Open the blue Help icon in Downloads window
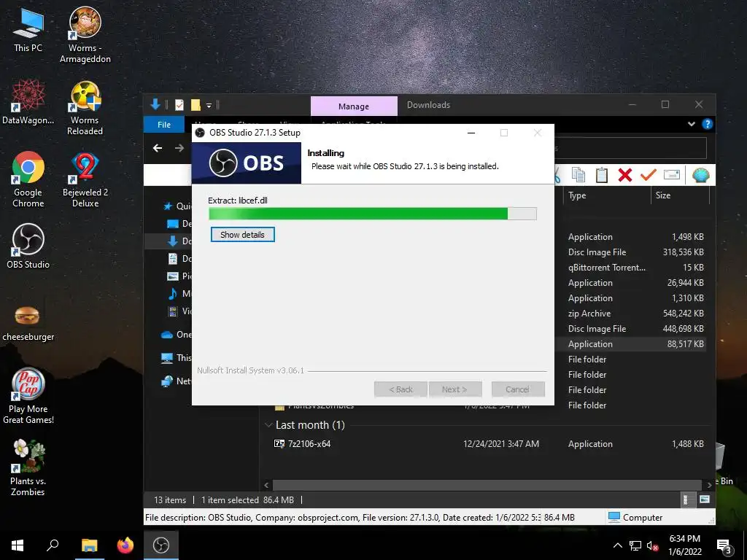This screenshot has width=747, height=560. [707, 124]
